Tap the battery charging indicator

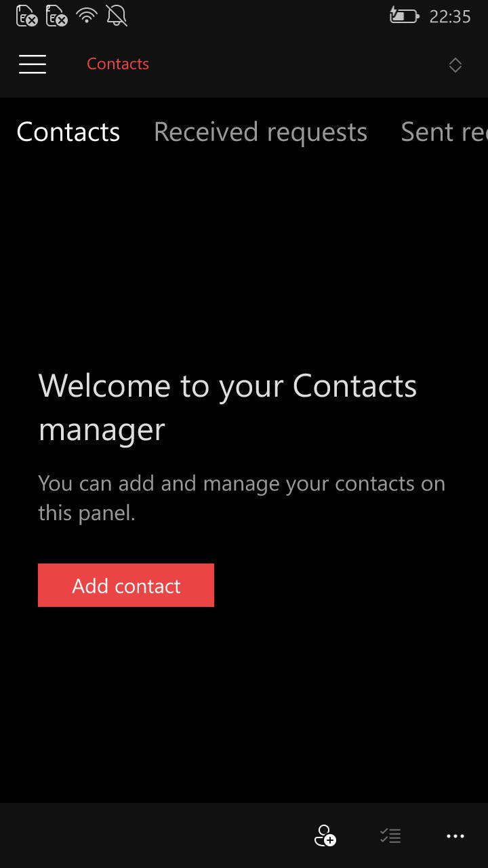pyautogui.click(x=404, y=15)
